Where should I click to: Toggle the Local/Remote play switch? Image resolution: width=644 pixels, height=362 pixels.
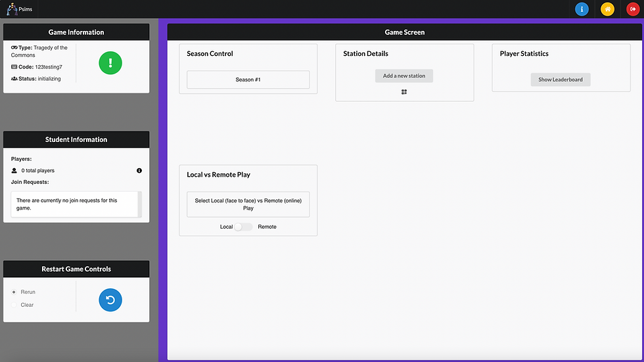pos(242,227)
